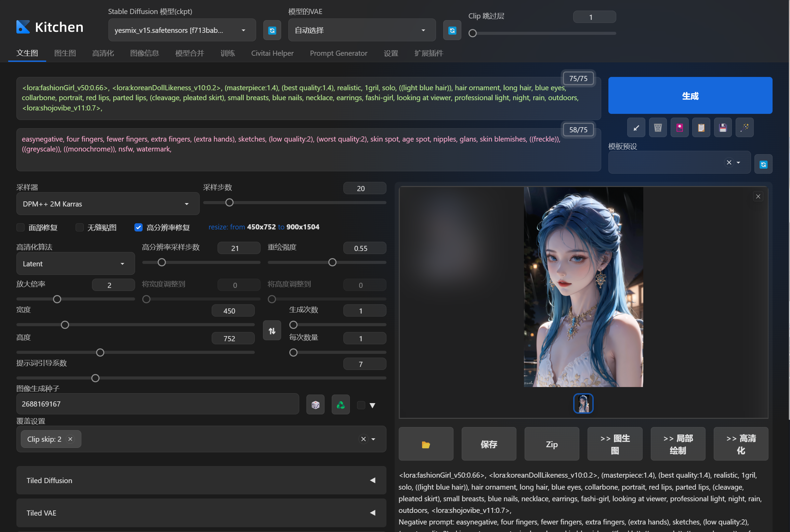790x532 pixels.
Task: Click the sampling steps value field 20
Action: 365,188
